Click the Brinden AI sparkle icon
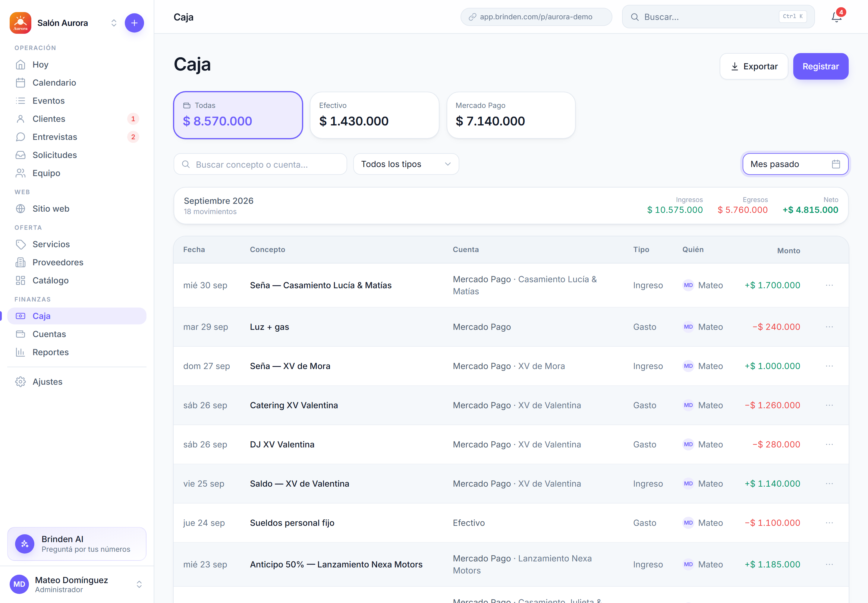 tap(25, 544)
